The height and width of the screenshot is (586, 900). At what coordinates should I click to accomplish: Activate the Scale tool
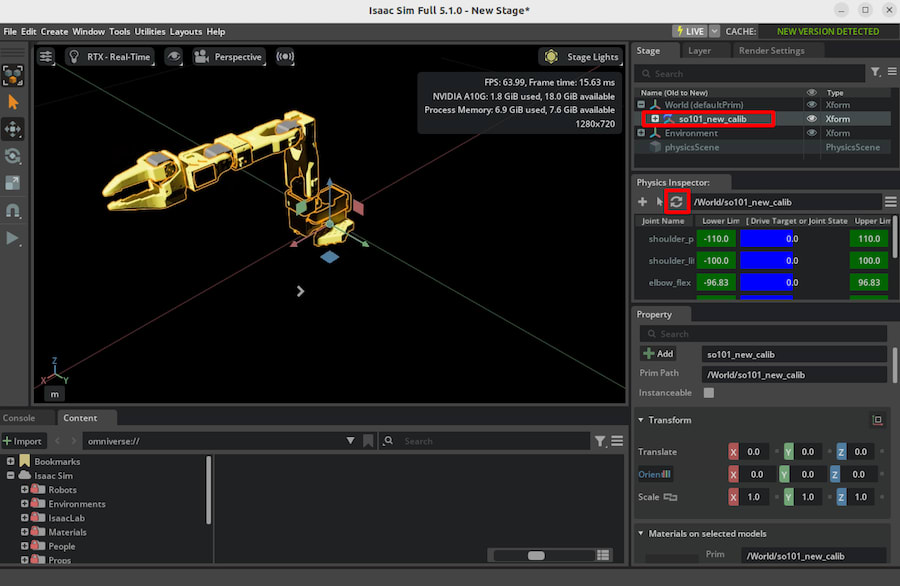point(13,183)
